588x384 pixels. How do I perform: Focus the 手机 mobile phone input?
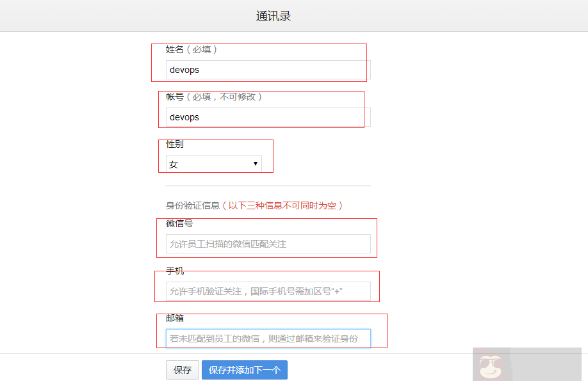pyautogui.click(x=268, y=291)
